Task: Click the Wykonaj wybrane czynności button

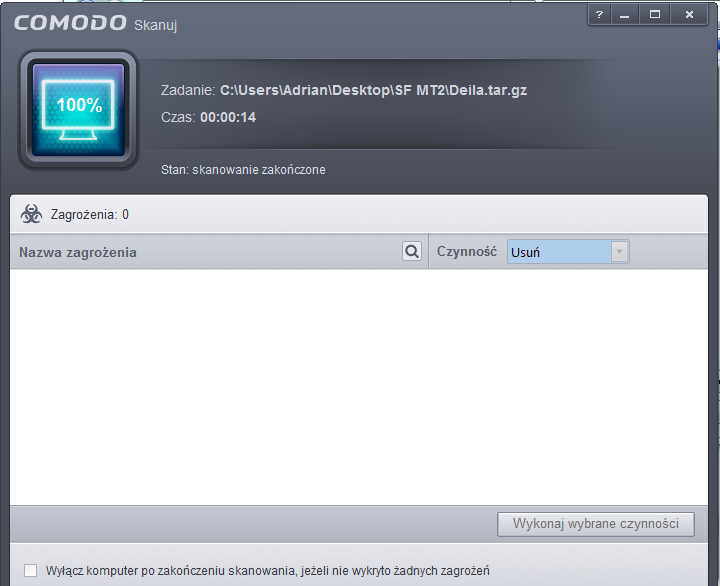Action: pos(596,524)
